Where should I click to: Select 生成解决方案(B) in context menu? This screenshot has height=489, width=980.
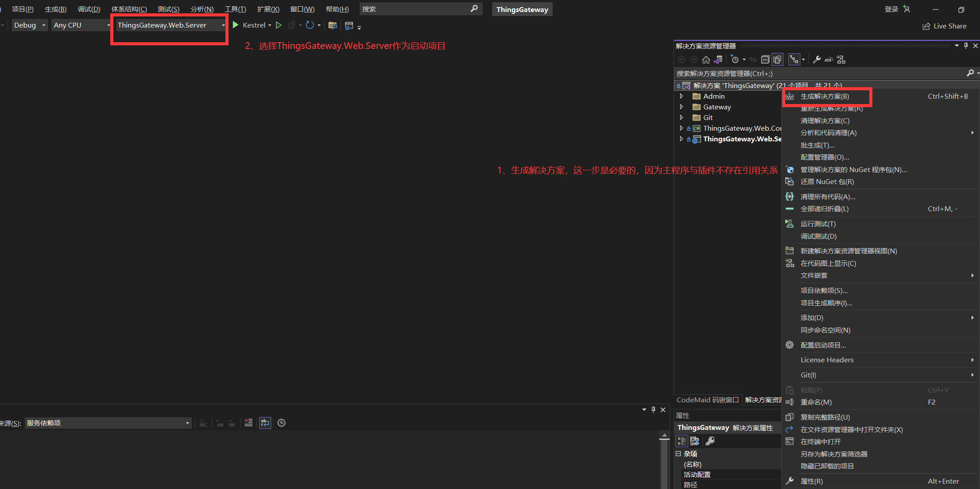coord(824,96)
